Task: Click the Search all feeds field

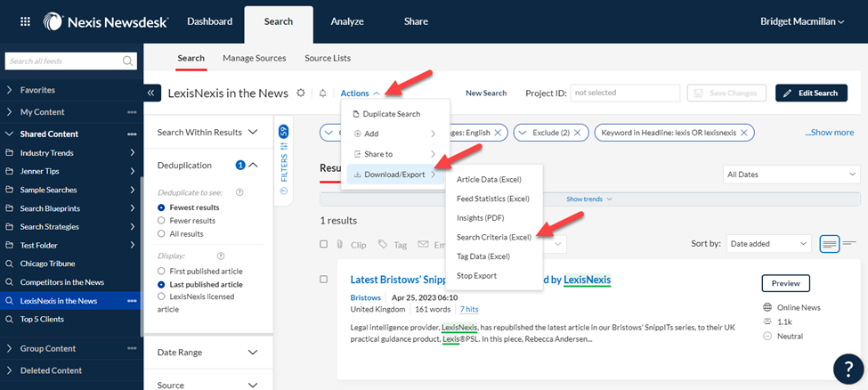Action: pos(70,61)
